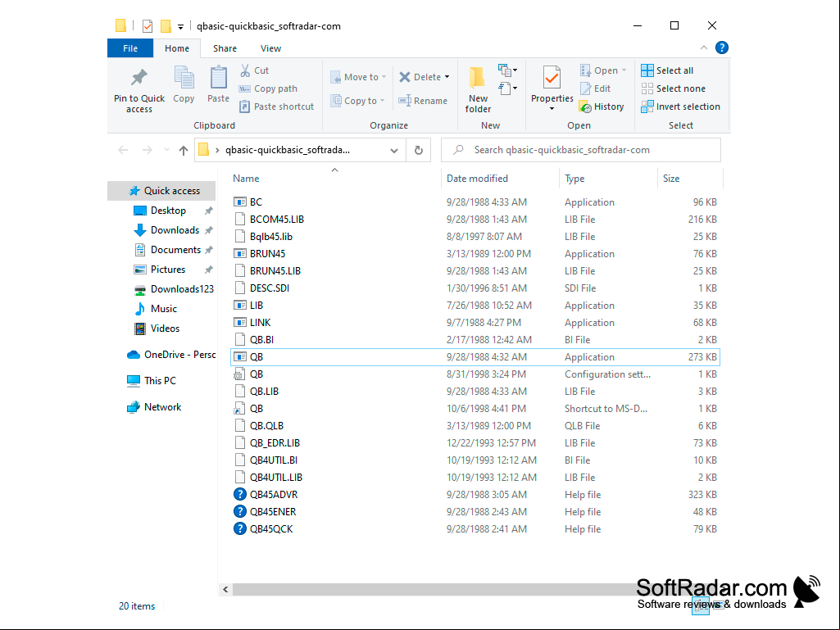Click the Edit ribbon item

595,88
